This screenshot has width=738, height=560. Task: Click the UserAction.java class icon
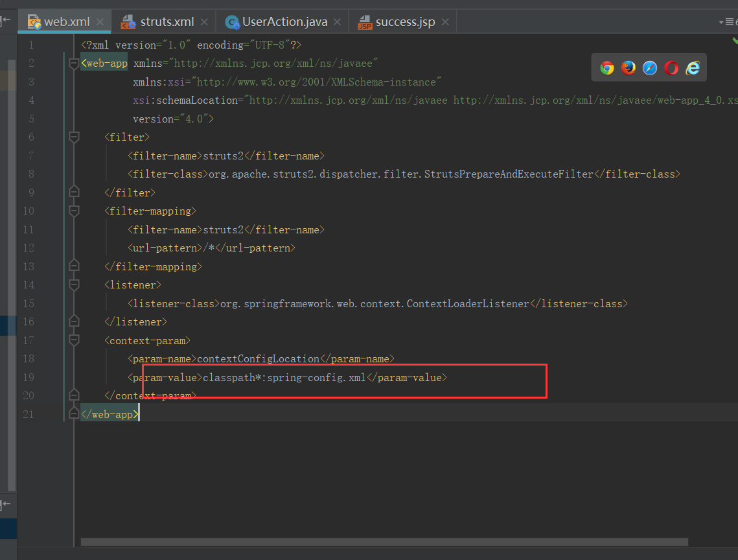click(x=232, y=21)
